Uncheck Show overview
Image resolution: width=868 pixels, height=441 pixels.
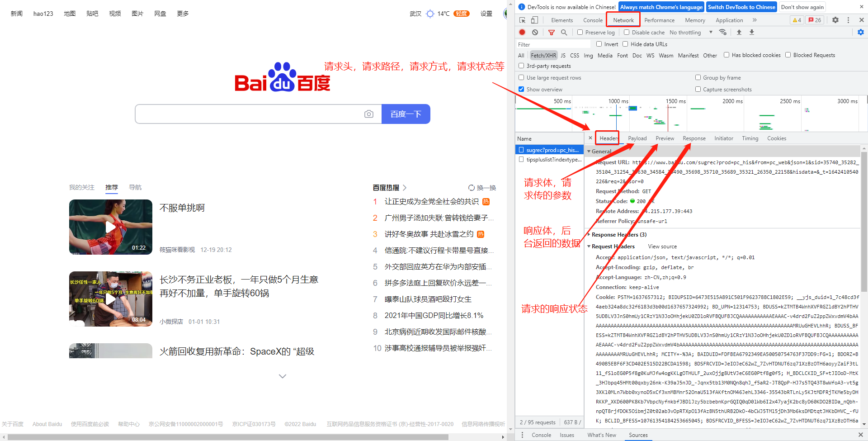pyautogui.click(x=521, y=89)
